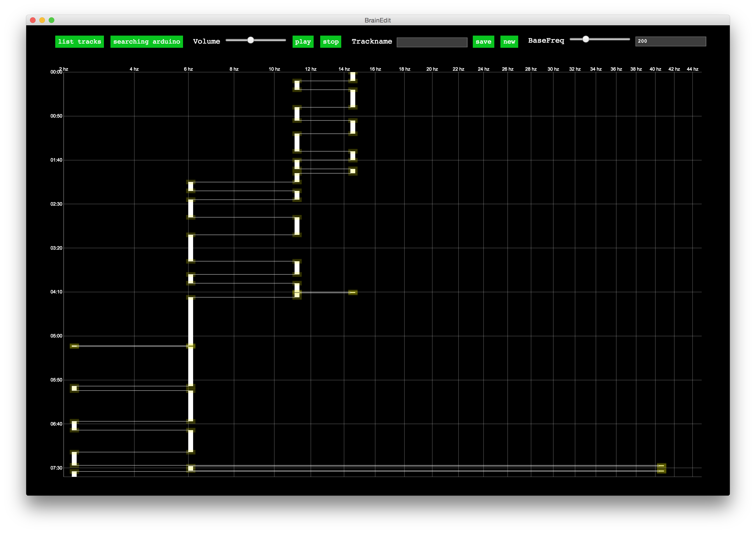
Task: Focus the Trackname text field
Action: 432,42
